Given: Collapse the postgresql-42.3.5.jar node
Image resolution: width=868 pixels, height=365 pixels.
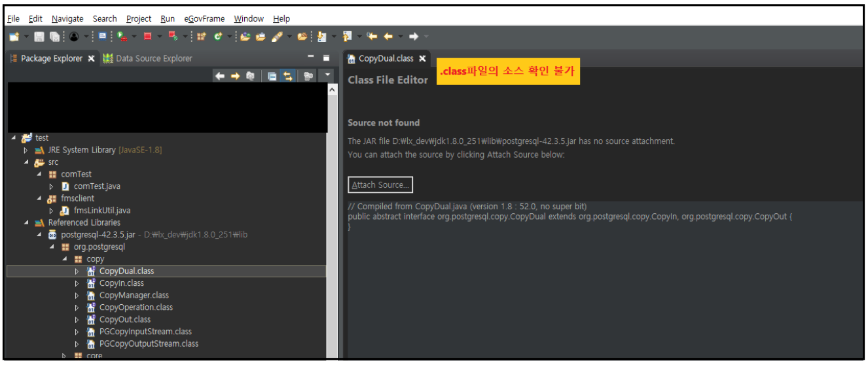Looking at the screenshot, I should point(39,235).
